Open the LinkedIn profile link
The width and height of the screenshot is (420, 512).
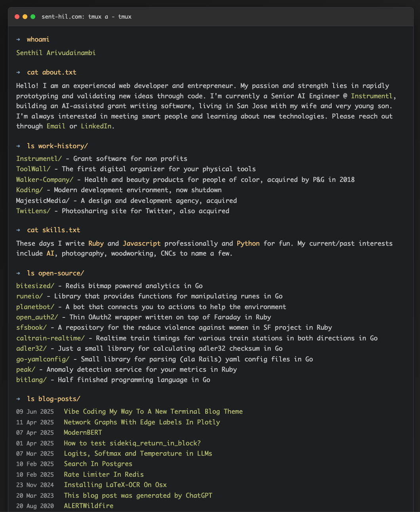click(96, 126)
